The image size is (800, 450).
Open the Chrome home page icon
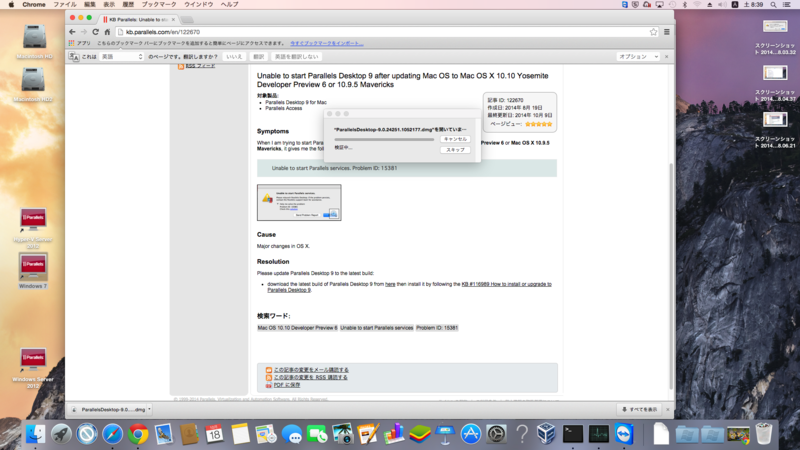tap(107, 32)
